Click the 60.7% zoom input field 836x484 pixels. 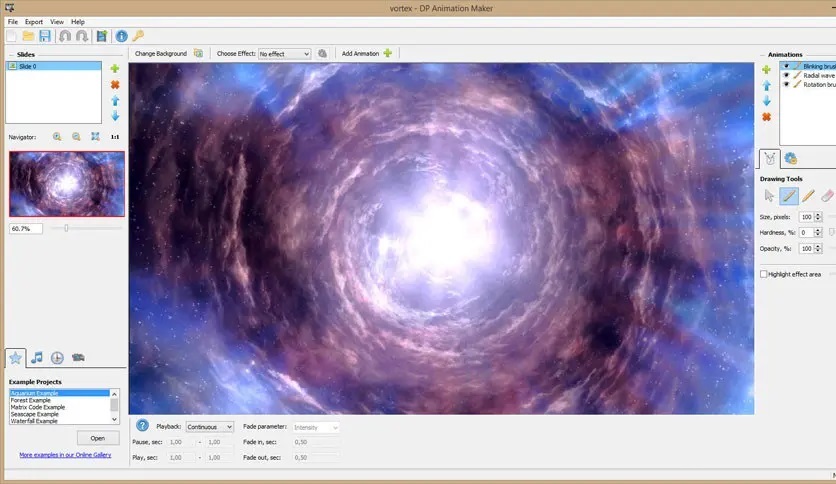26,229
